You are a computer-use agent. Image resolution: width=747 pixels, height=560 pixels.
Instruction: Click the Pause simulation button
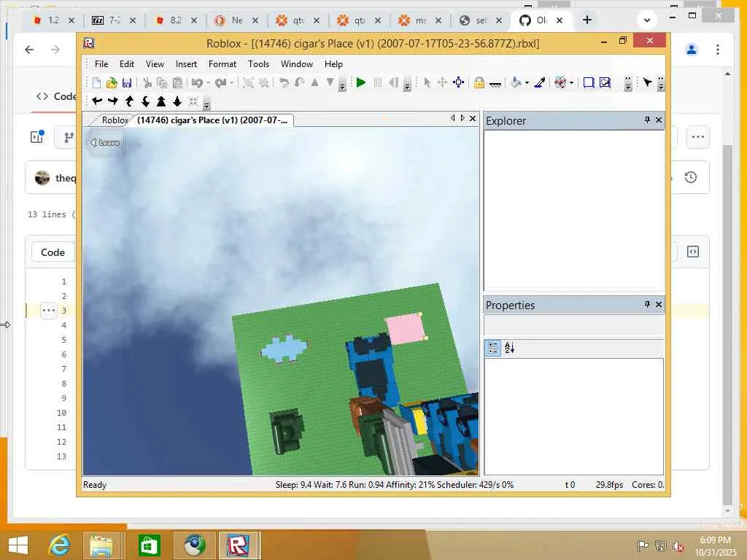[378, 83]
